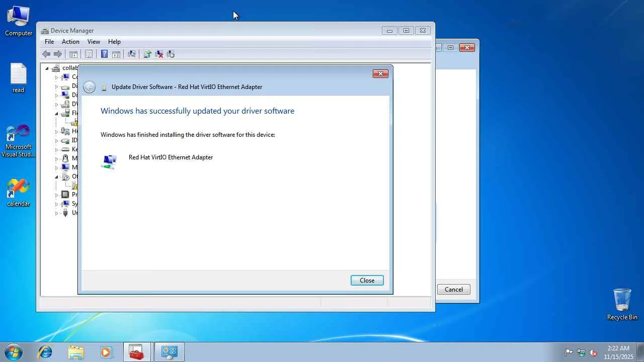Screen dimensions: 644x362
Task: Click the Forward arrow in Device Manager toolbar
Action: [58, 54]
